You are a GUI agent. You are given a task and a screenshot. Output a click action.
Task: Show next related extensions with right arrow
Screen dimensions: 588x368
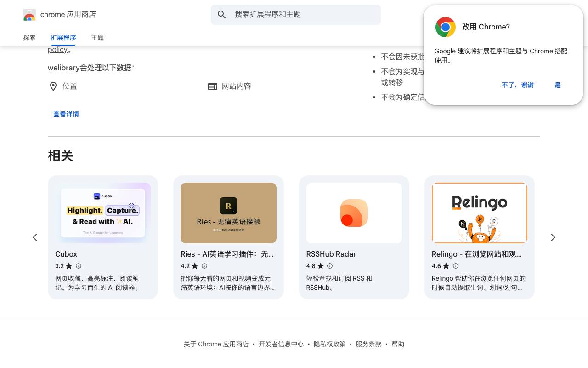point(553,237)
